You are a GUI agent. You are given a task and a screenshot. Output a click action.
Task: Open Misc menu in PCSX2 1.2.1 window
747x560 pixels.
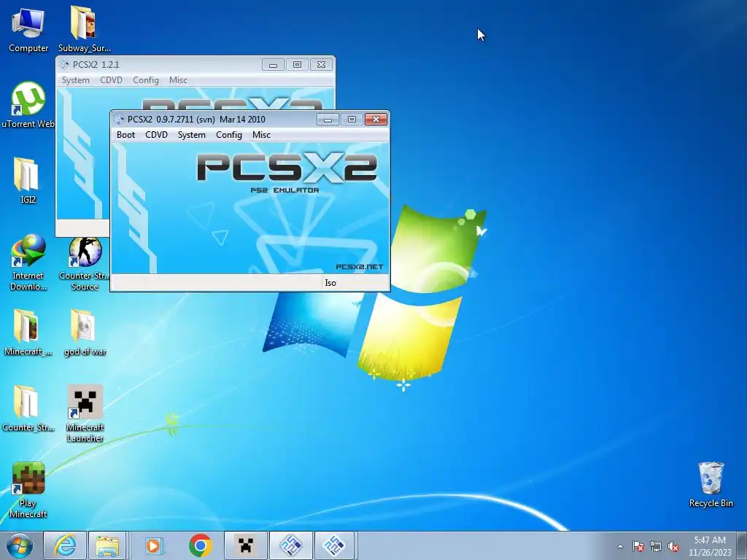pyautogui.click(x=178, y=80)
